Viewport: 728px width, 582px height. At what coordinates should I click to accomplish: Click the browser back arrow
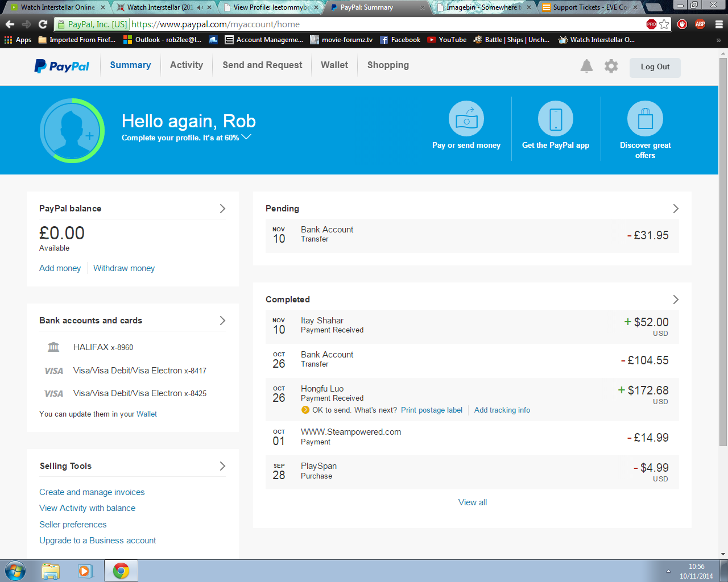click(x=10, y=24)
